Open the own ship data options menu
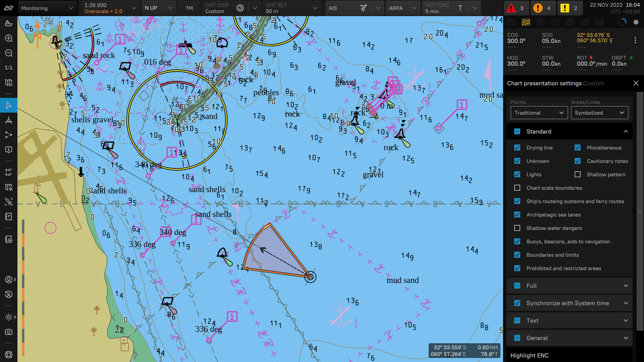The height and width of the screenshot is (362, 644). [635, 40]
